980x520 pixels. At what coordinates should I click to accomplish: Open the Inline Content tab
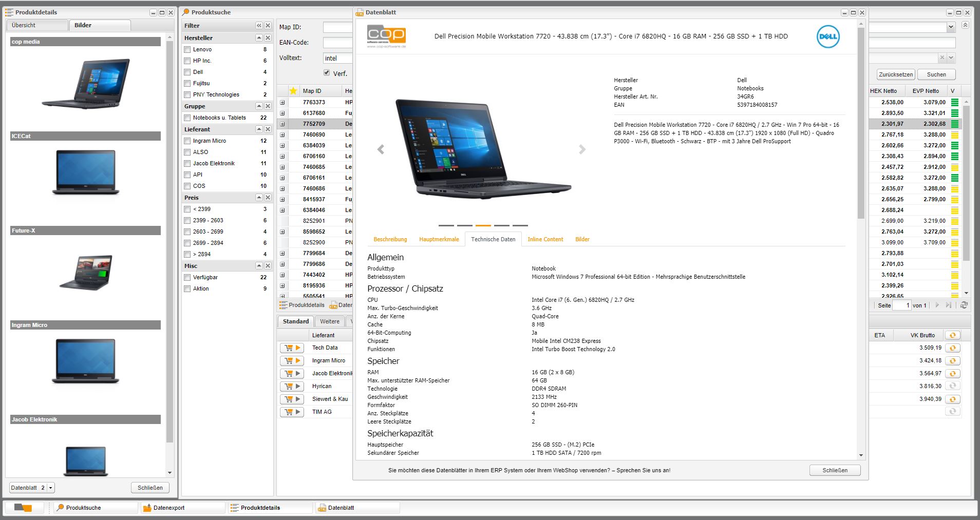[545, 239]
